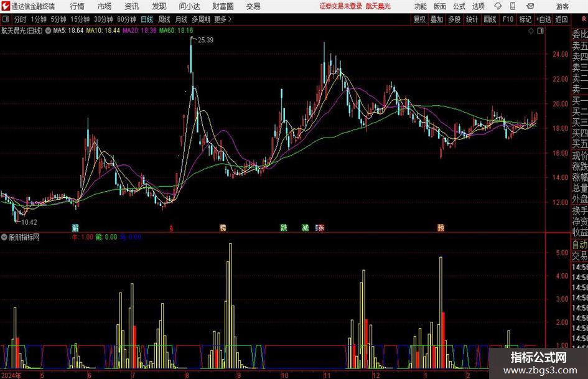Open the 财富圈 menu
Viewport: 588px width, 379px height.
[223, 6]
